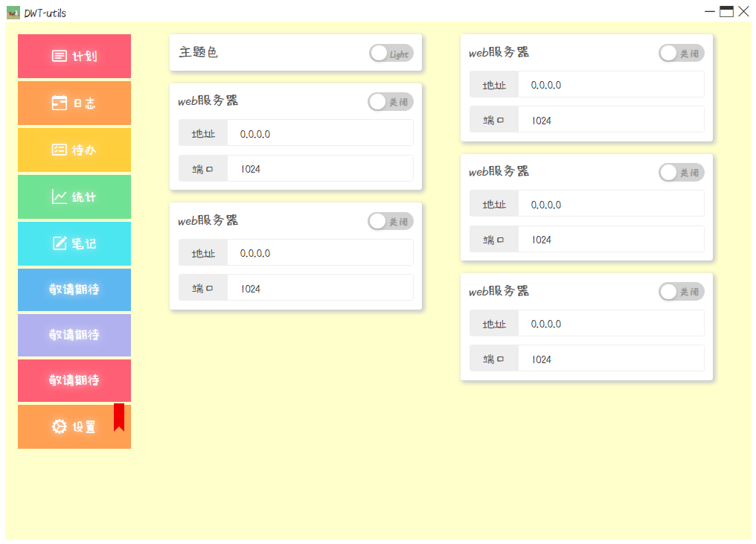Enable the top-right web服务器 switch
This screenshot has width=756, height=544.
click(681, 53)
